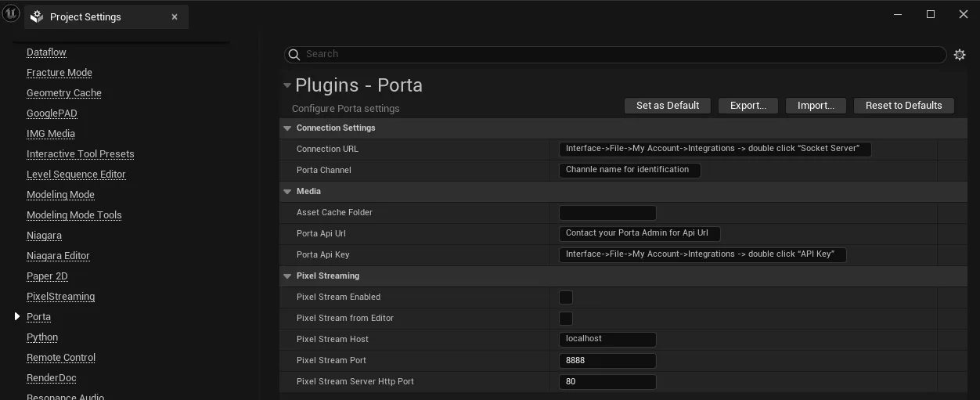
Task: Open GooglePAD settings
Action: click(52, 114)
